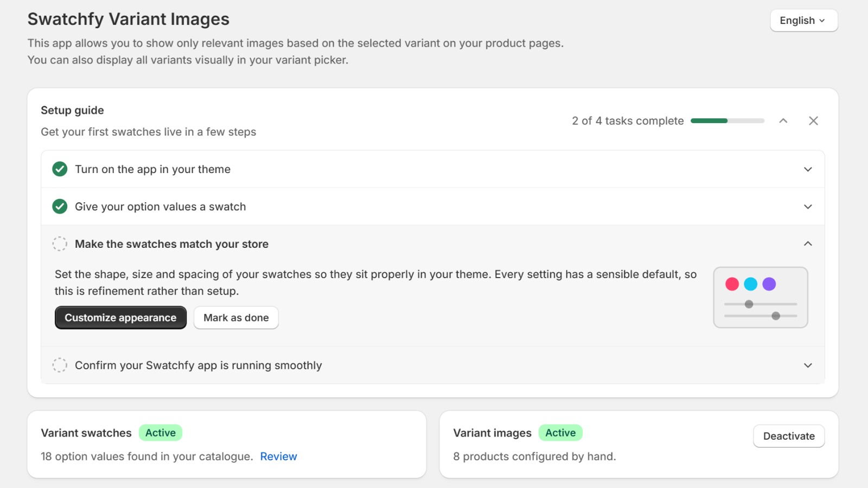Click the Active badge next to Variant images
The width and height of the screenshot is (868, 488).
tap(560, 433)
